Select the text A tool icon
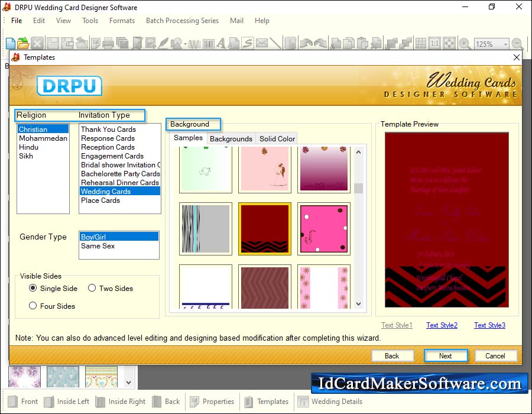 click(x=221, y=43)
